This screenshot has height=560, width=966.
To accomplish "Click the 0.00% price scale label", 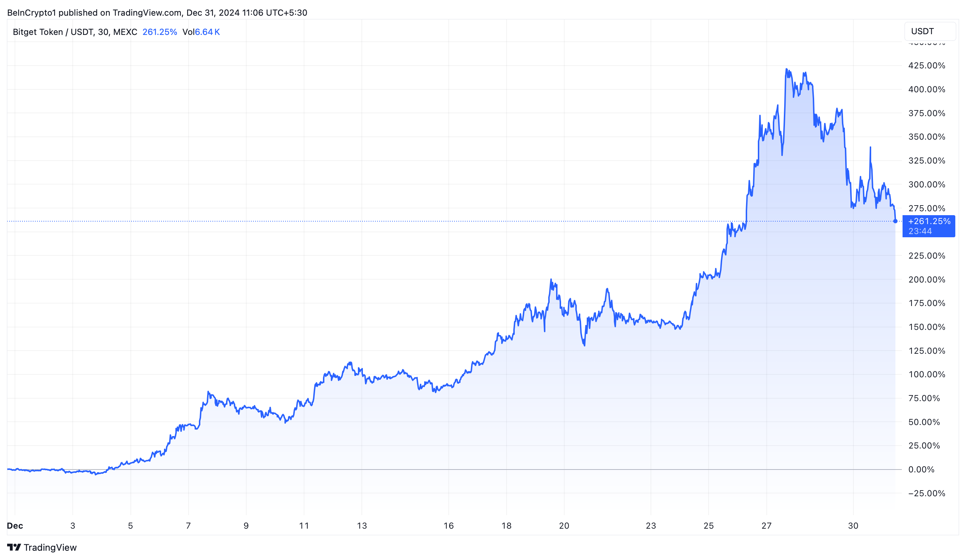I will 921,469.
